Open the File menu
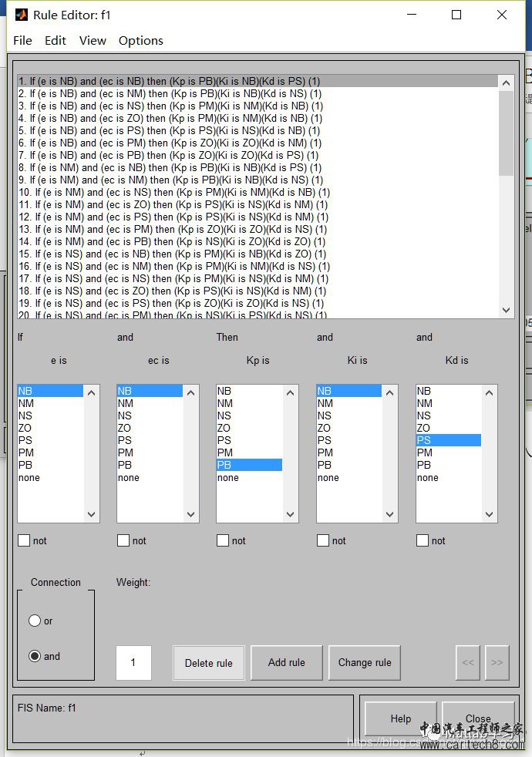 point(22,41)
